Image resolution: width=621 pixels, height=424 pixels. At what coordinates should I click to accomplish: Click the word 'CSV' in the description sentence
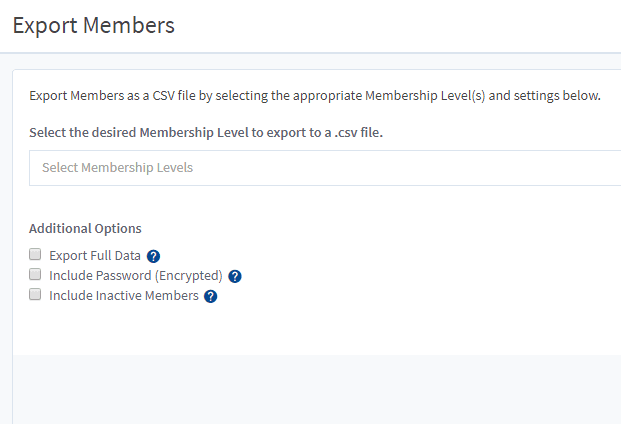point(164,96)
